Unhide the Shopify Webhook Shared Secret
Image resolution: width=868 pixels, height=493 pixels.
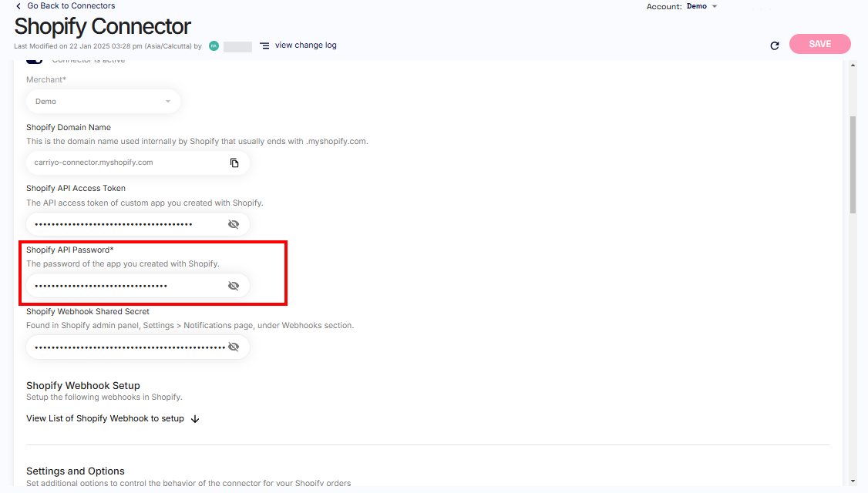pos(234,347)
